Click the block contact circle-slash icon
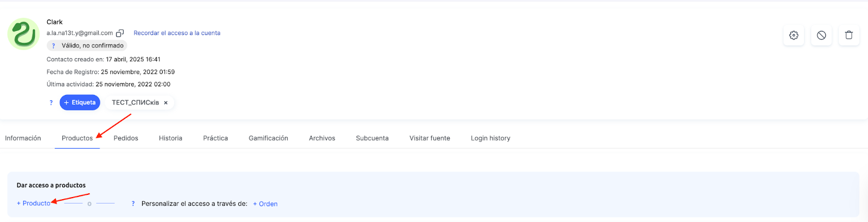The height and width of the screenshot is (222, 868). tap(821, 35)
